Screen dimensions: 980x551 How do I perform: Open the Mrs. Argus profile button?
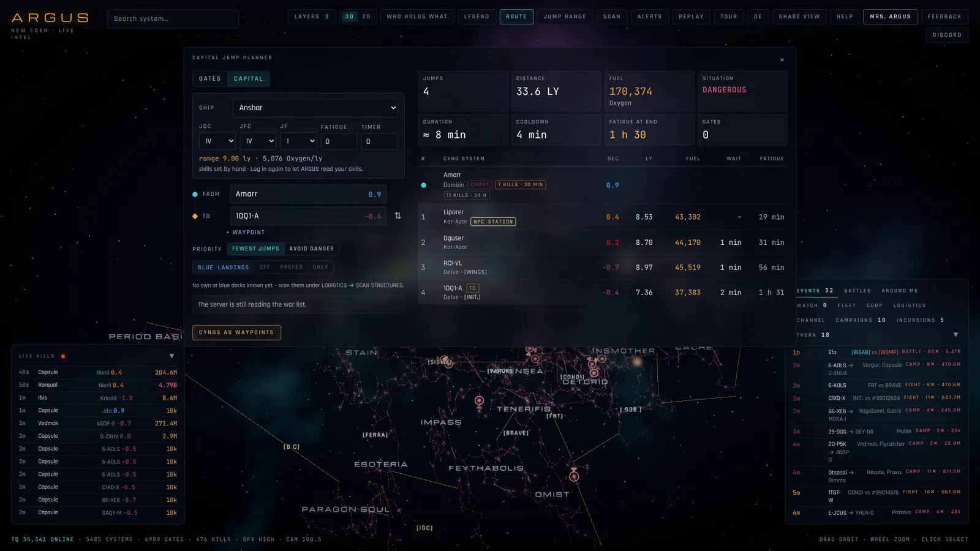tap(890, 17)
